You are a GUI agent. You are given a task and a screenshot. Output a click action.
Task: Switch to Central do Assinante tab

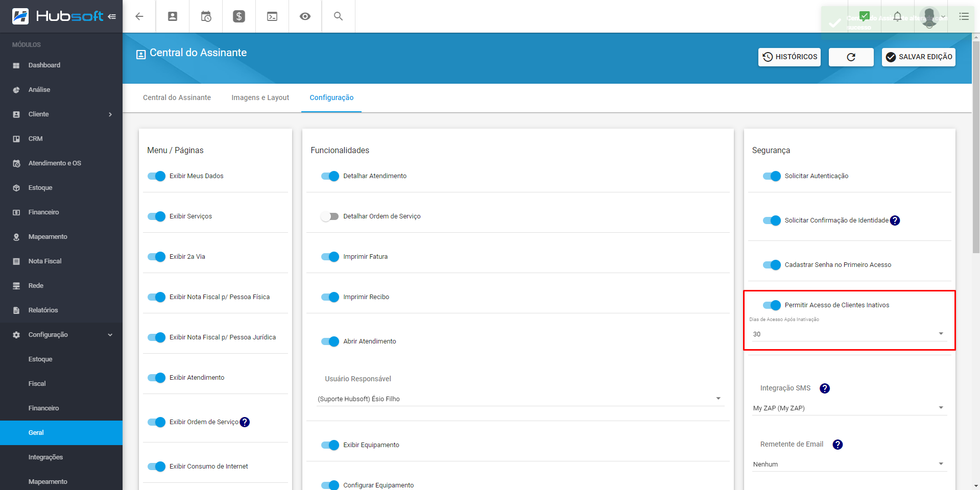point(177,97)
